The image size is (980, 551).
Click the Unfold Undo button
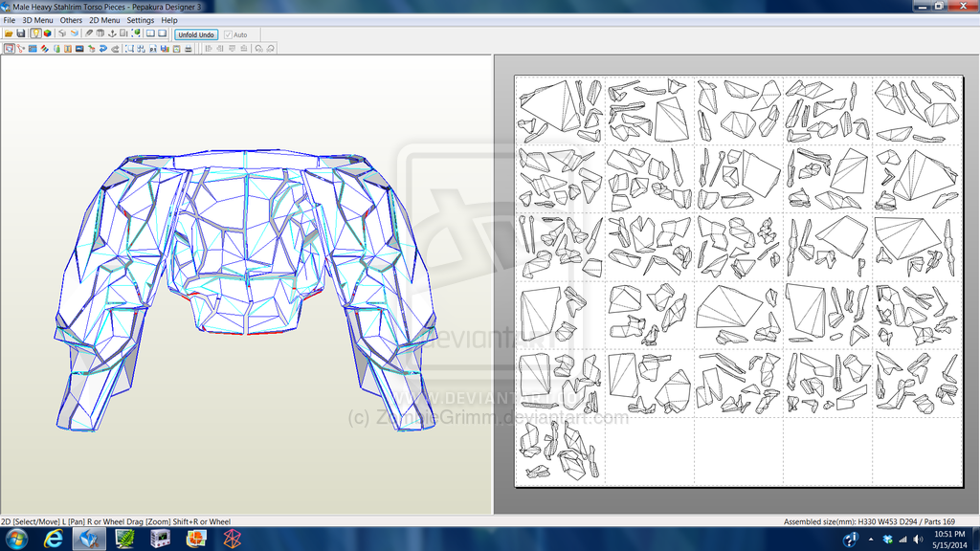pos(196,34)
